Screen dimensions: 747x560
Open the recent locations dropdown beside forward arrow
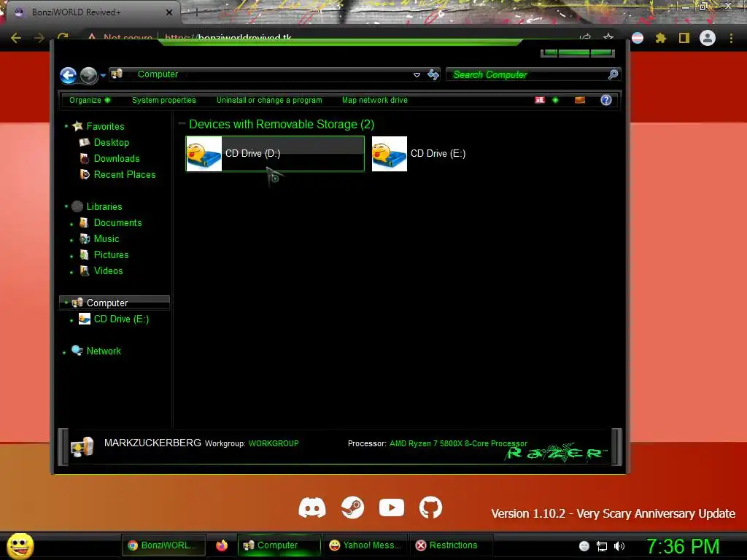click(x=103, y=75)
